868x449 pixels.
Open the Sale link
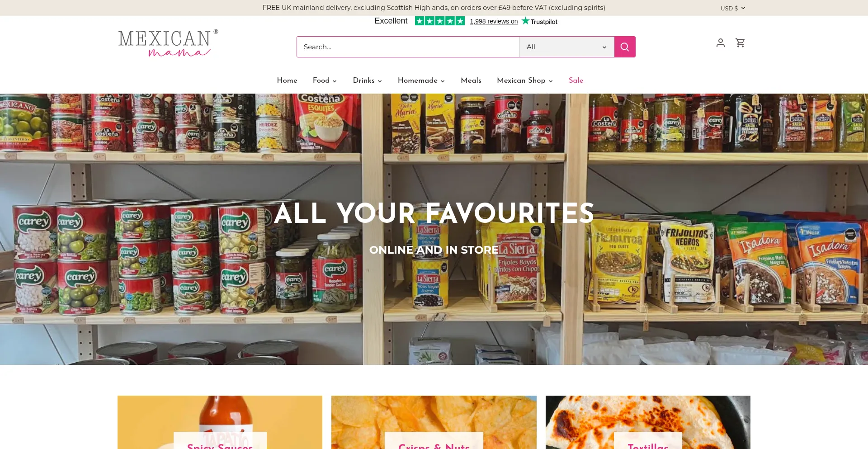pos(576,80)
